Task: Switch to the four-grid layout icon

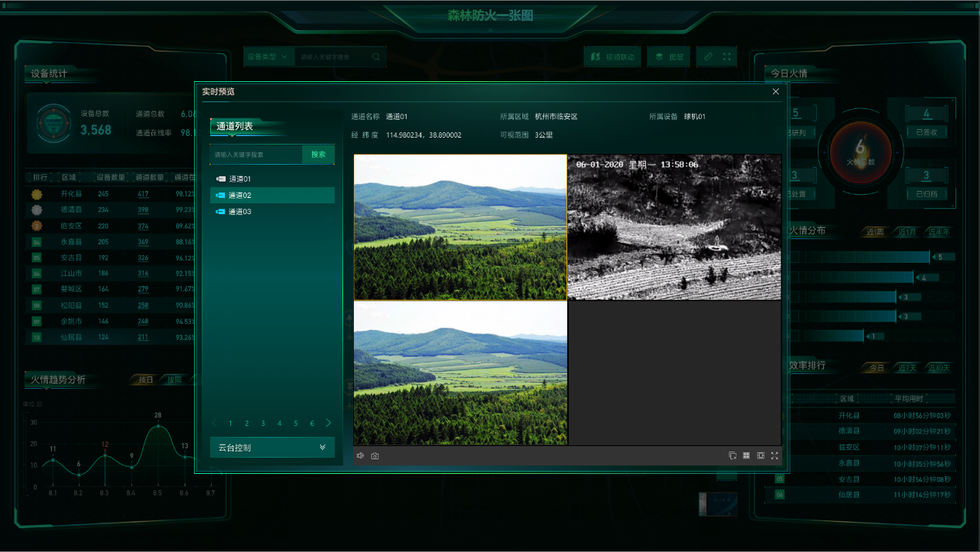Action: tap(747, 456)
